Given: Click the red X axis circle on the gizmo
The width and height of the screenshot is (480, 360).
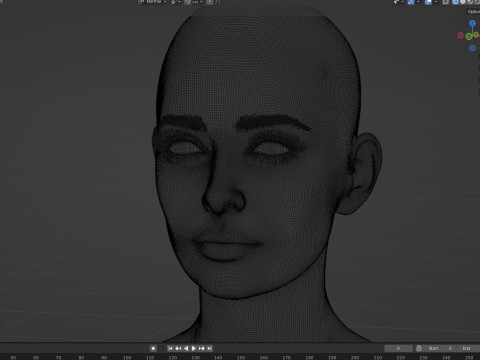Looking at the screenshot, I should tap(460, 35).
